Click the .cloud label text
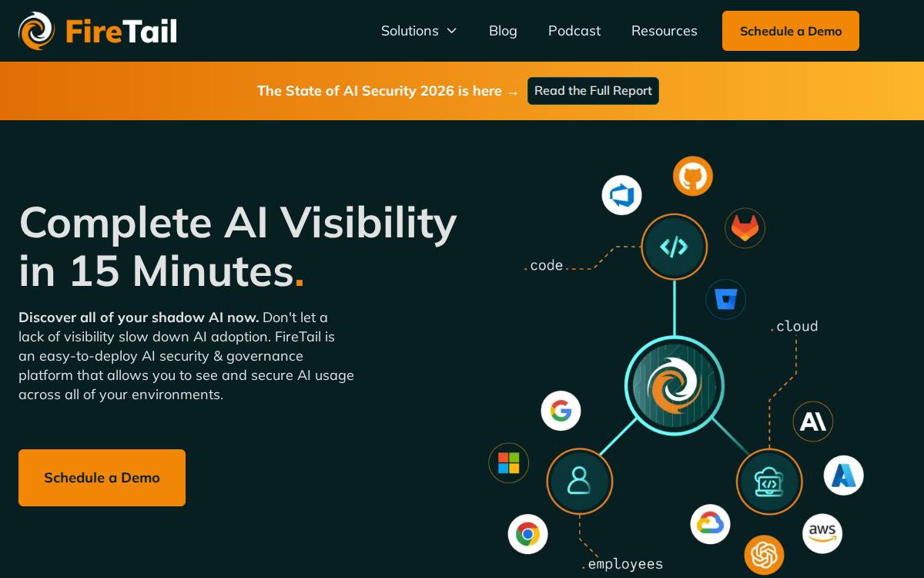924x578 pixels. tap(795, 326)
